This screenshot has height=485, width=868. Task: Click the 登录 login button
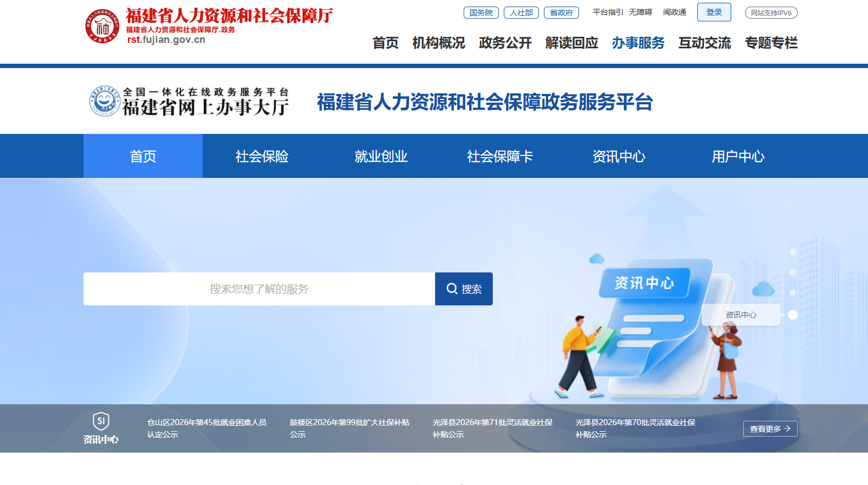pyautogui.click(x=714, y=12)
